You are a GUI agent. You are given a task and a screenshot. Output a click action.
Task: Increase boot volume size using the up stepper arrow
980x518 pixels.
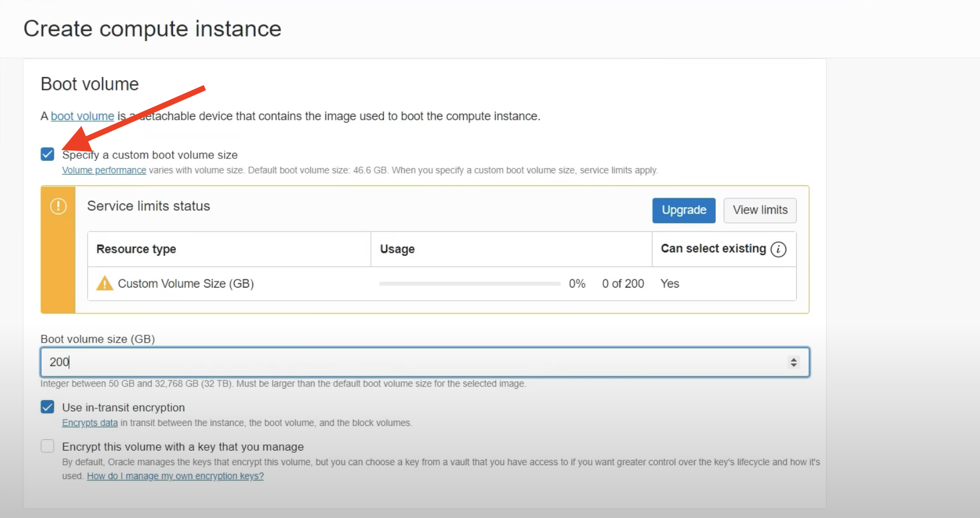point(793,358)
